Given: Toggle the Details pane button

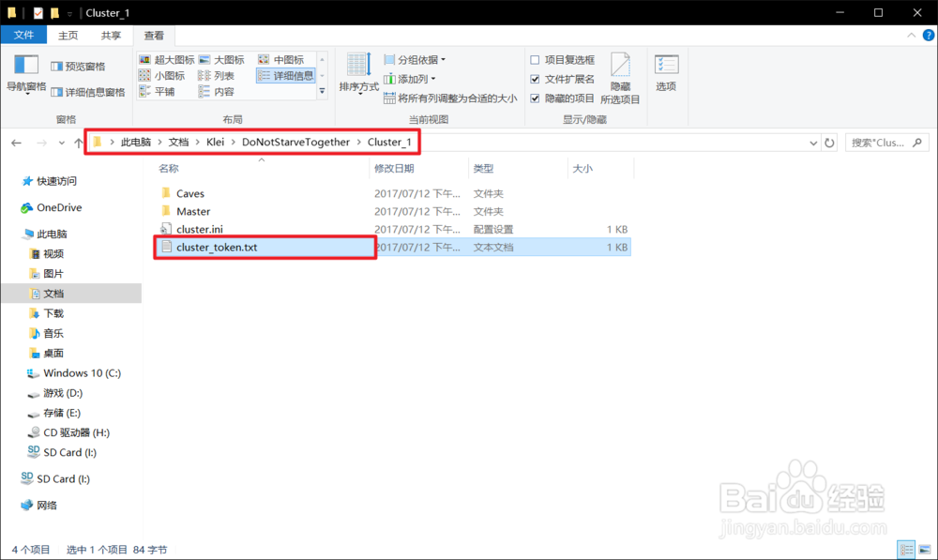Looking at the screenshot, I should click(88, 92).
